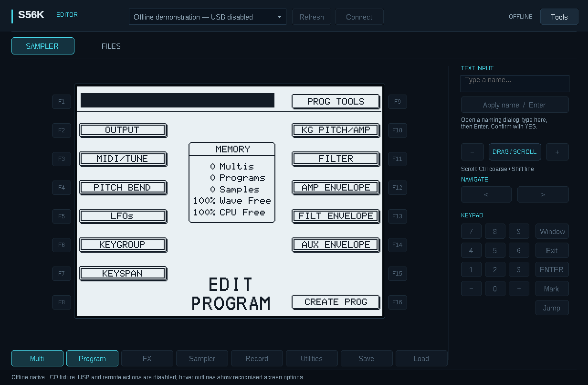Click the DRAG / SCROLL control
The image size is (588, 385).
[515, 151]
